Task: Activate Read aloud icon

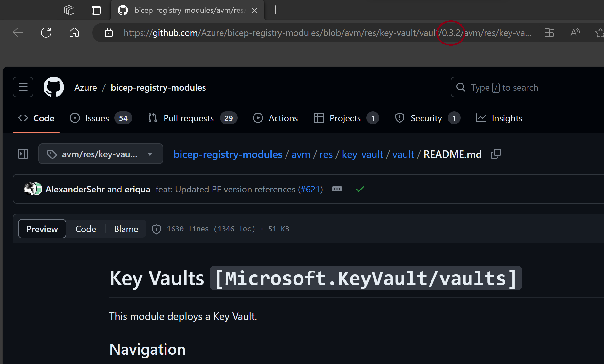Action: tap(575, 32)
